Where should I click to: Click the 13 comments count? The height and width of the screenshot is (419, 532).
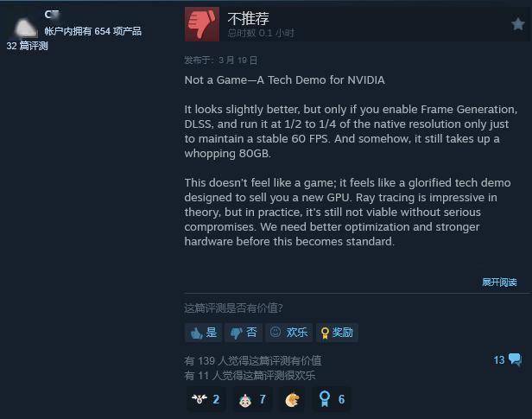pos(499,360)
